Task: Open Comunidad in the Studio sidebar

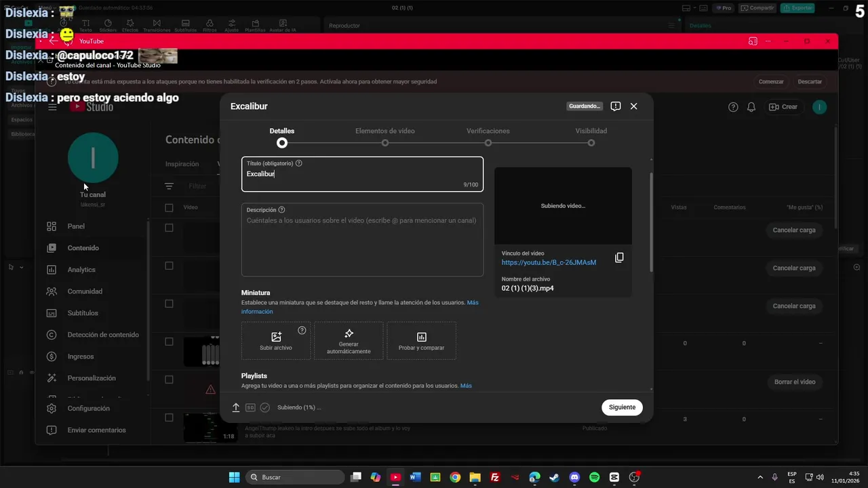Action: 92,291
